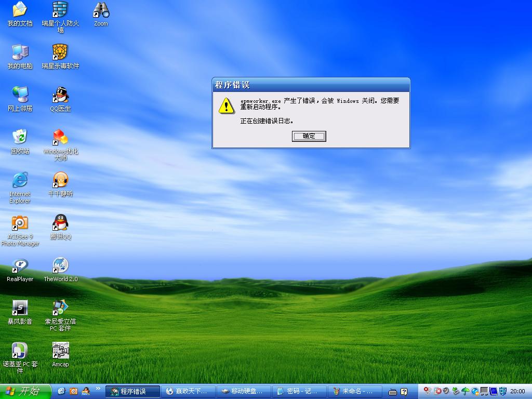Select the 瑞星个人防火墙 desktop shortcut
This screenshot has width=532, height=399.
60,17
